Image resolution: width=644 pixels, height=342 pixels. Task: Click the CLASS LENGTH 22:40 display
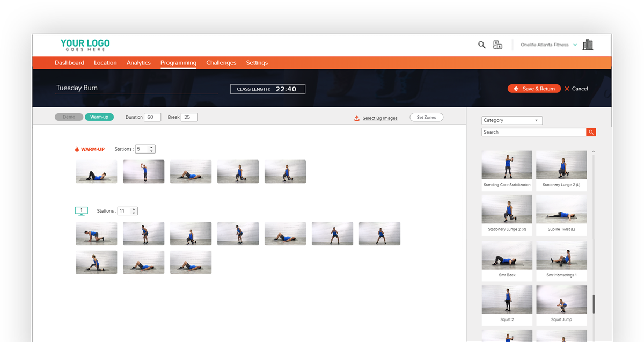click(268, 89)
